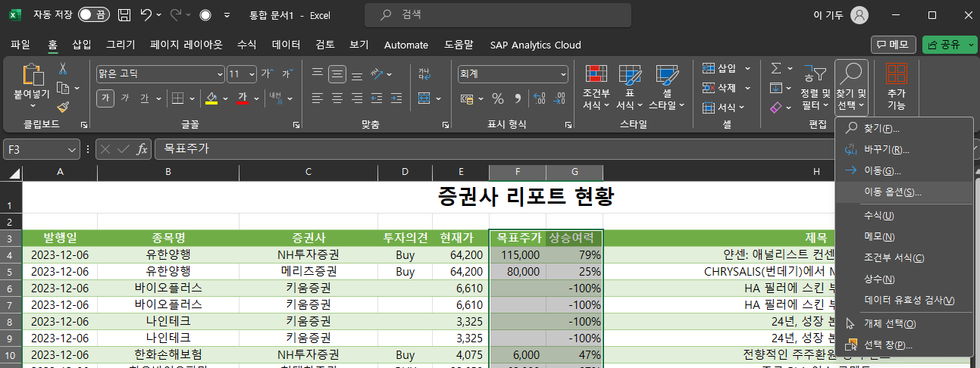Click AutoSum sigma icon

click(776, 68)
